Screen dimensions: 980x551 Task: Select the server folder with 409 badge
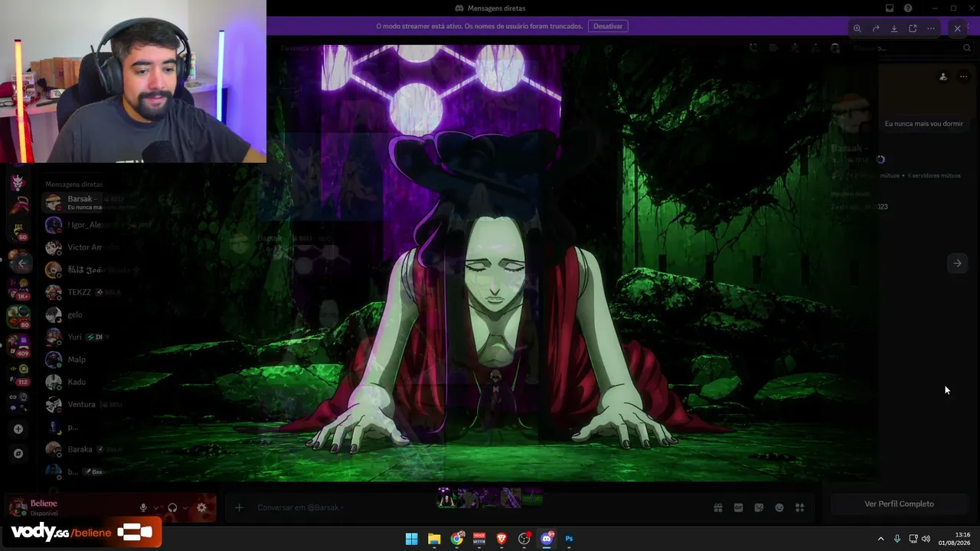pos(18,345)
